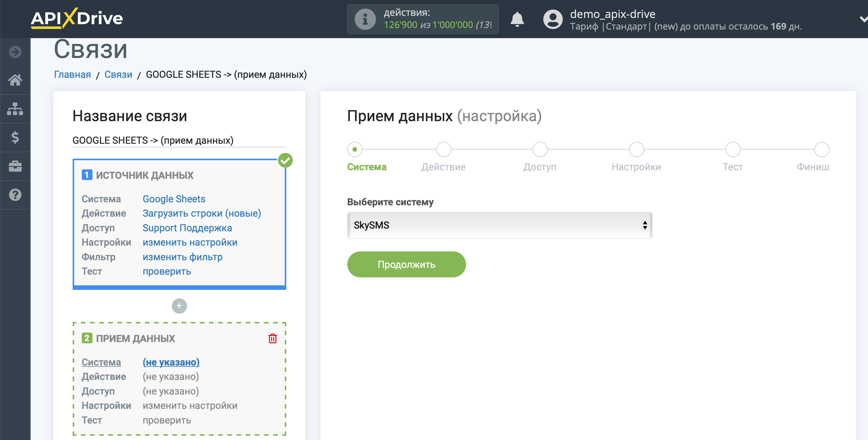This screenshot has height=440, width=868.
Task: Click Продолжить to proceed with setup
Action: coord(407,264)
